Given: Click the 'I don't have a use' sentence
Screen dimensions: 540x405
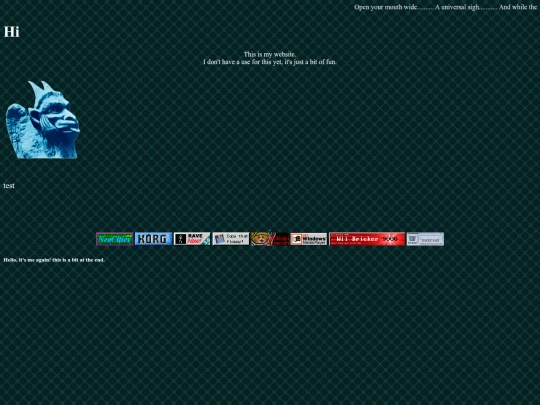Looking at the screenshot, I should pyautogui.click(x=270, y=62).
